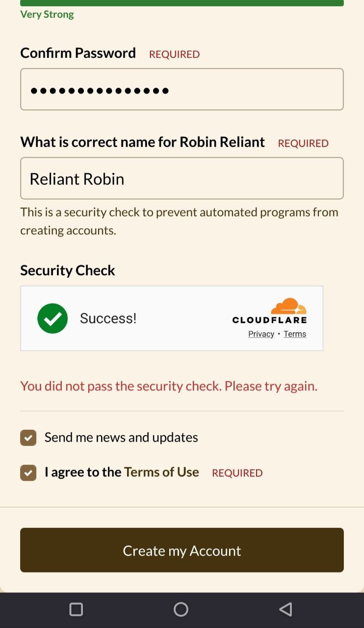Toggle the I agree to the Terms checkbox

[28, 473]
